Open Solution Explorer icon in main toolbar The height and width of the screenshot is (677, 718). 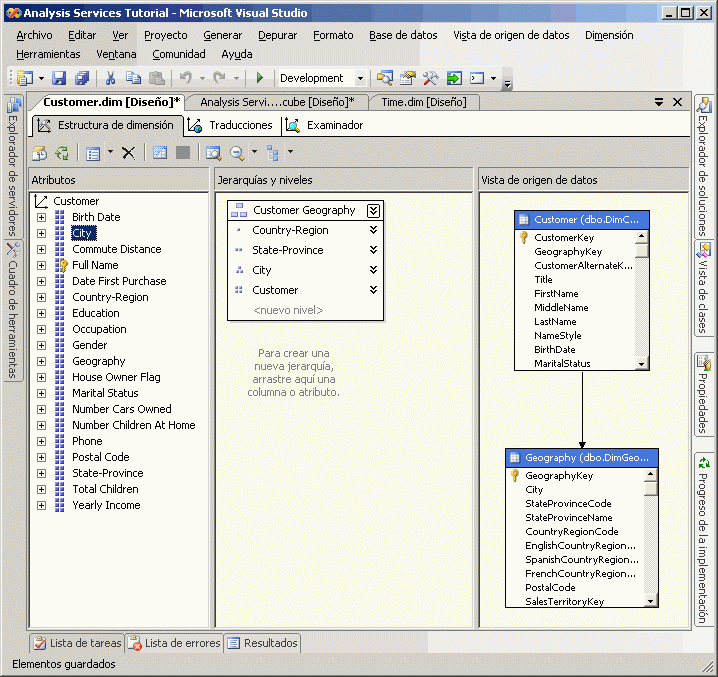tap(385, 78)
